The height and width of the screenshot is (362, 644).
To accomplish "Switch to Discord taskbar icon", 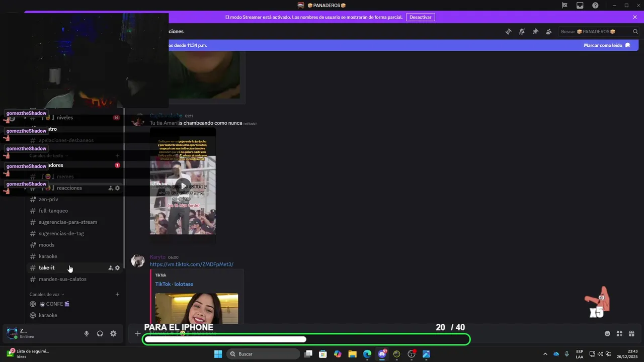I will point(382,354).
